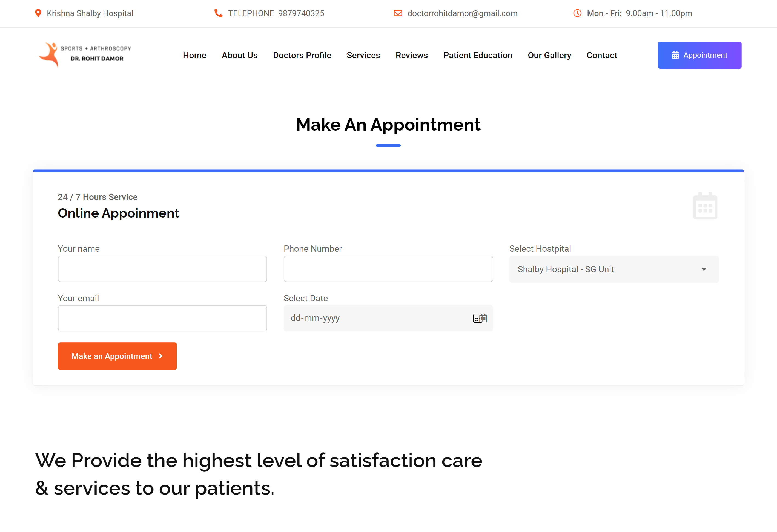Screen dimensions: 777x532
Task: Open the date picker calendar icon
Action: tap(480, 319)
